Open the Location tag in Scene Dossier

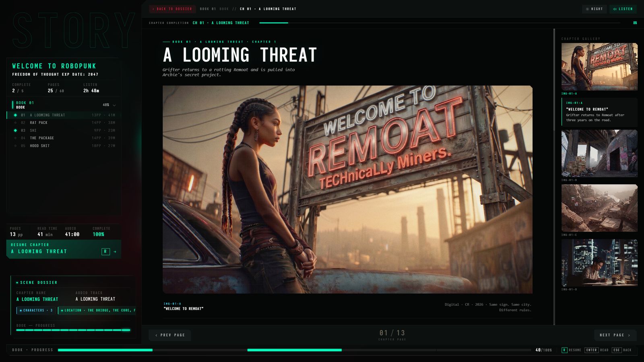point(97,311)
